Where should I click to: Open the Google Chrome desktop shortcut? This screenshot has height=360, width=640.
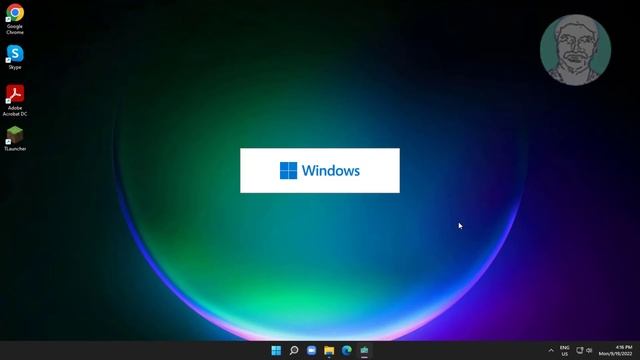pos(15,19)
